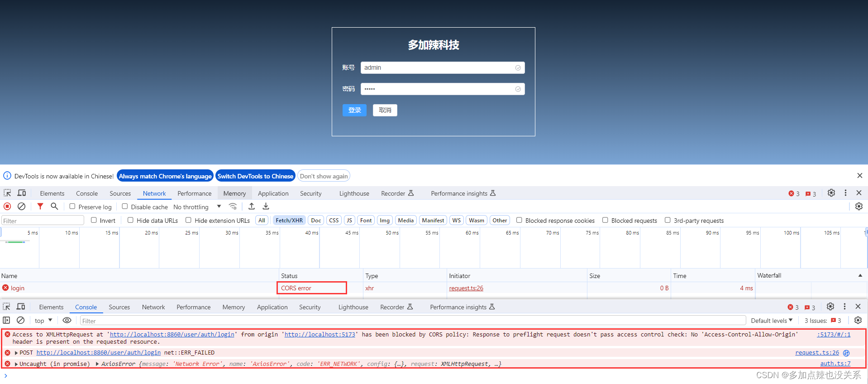Click Always match Chrome's language button

pyautogui.click(x=165, y=176)
